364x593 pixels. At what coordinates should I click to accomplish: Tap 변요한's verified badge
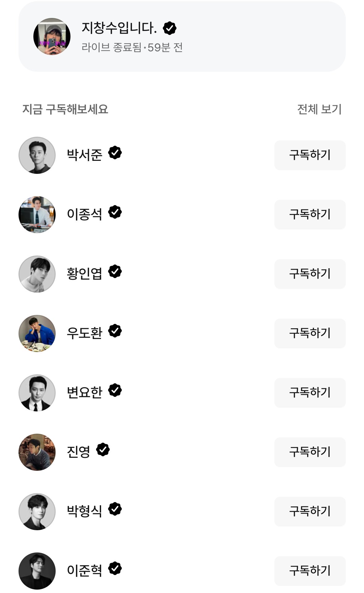click(x=115, y=390)
